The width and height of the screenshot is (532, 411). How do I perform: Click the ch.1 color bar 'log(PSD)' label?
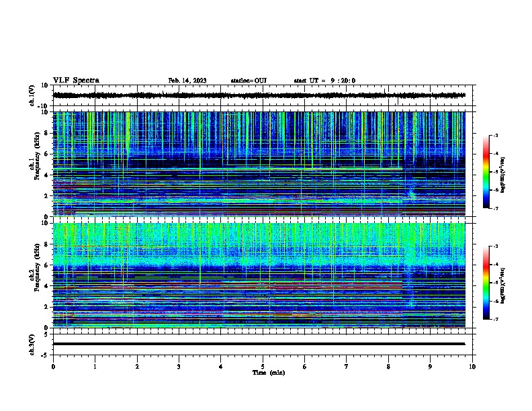click(x=502, y=175)
